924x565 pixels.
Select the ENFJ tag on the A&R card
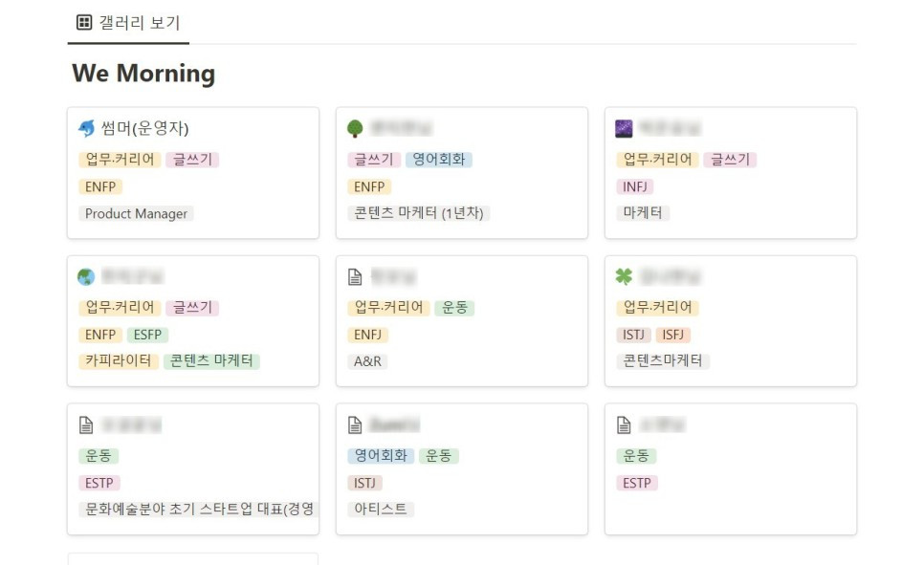(x=368, y=335)
